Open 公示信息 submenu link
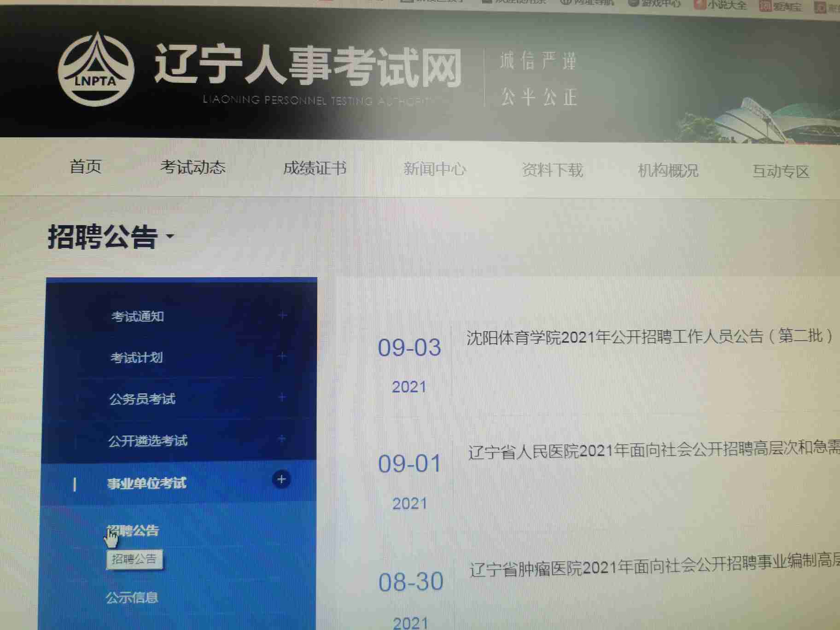 pos(132,598)
